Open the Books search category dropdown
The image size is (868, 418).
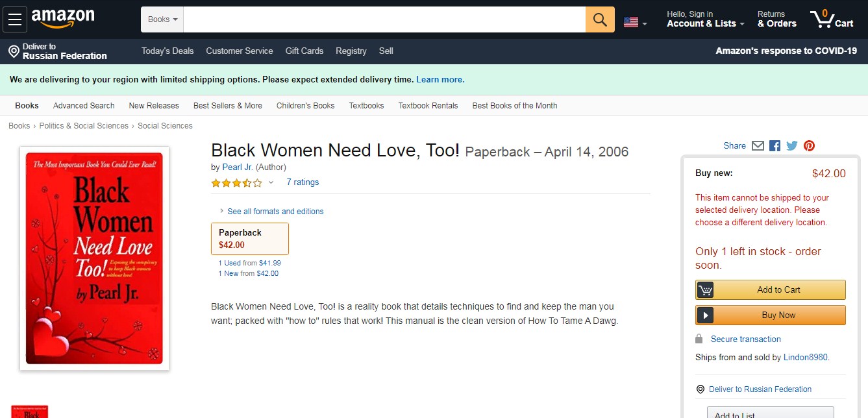pyautogui.click(x=162, y=19)
